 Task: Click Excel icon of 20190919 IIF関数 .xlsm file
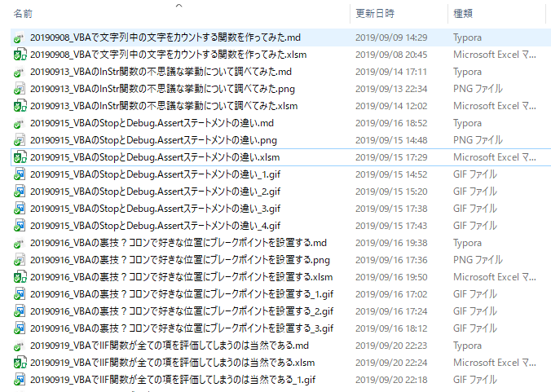tap(20, 363)
